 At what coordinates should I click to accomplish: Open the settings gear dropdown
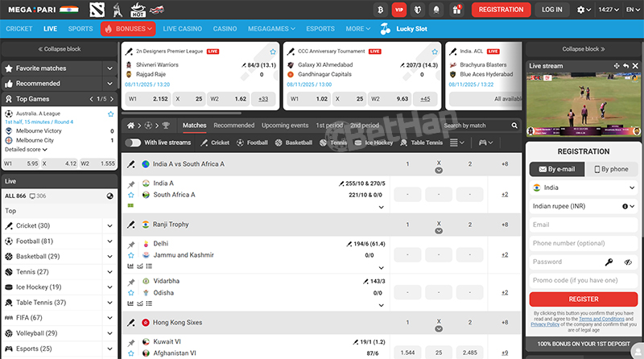(x=584, y=10)
